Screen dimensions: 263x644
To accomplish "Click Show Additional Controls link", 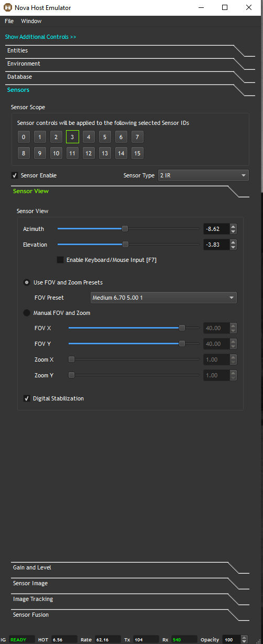I will coord(41,37).
